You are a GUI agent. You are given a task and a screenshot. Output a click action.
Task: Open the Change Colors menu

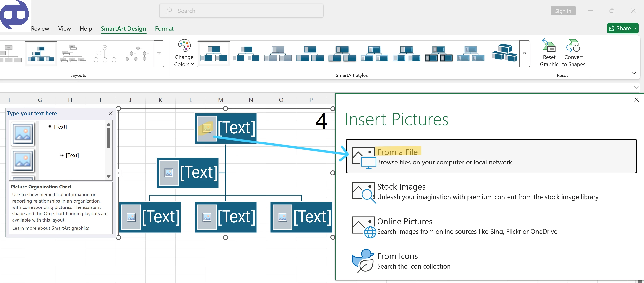pyautogui.click(x=184, y=53)
